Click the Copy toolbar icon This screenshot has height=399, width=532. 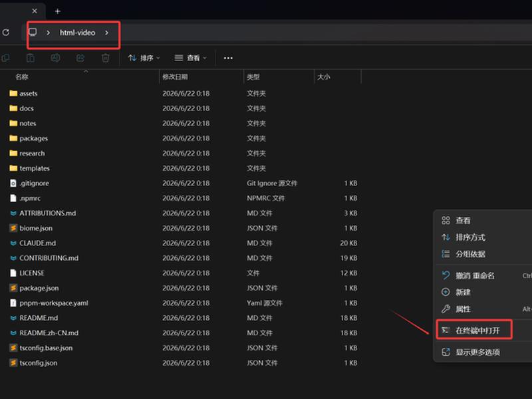[5, 58]
